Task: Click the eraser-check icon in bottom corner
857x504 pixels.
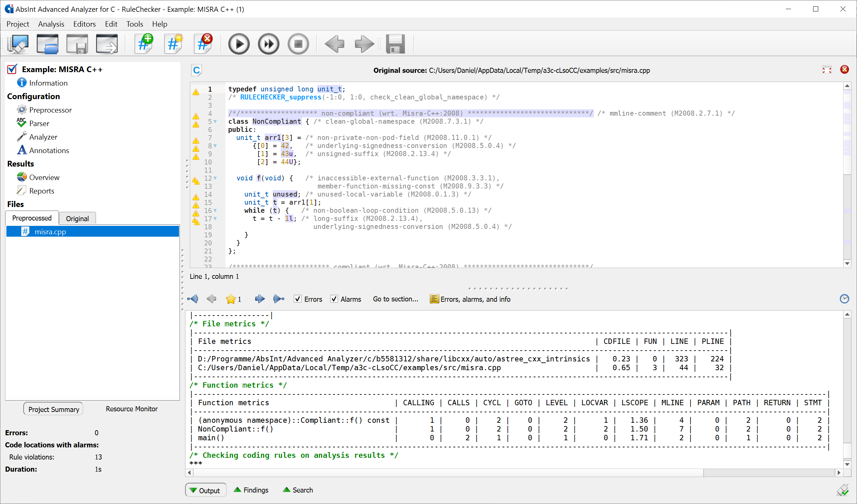Action: pos(843,490)
